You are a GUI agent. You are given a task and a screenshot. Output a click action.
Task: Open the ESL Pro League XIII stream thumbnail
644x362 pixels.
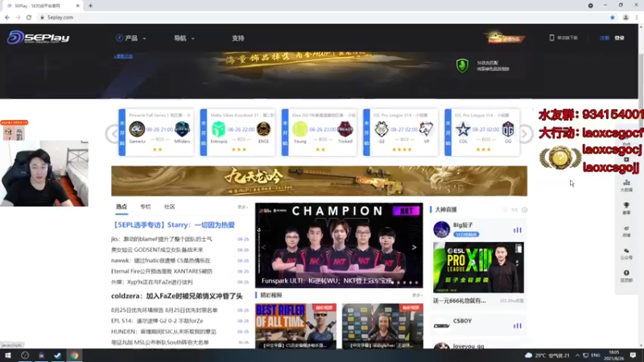pos(478,267)
